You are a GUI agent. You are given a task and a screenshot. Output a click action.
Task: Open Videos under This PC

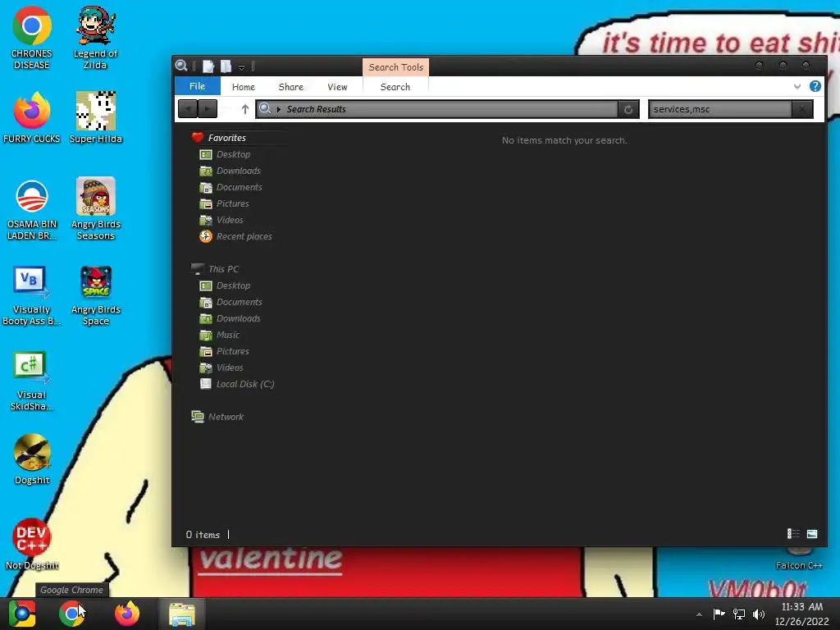221,367
